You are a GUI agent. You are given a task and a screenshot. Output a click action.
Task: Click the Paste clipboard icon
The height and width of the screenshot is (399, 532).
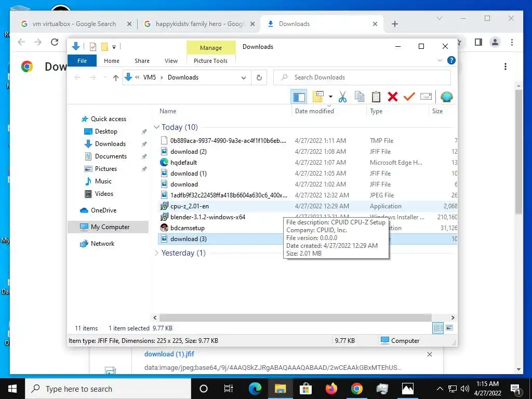[x=376, y=97]
